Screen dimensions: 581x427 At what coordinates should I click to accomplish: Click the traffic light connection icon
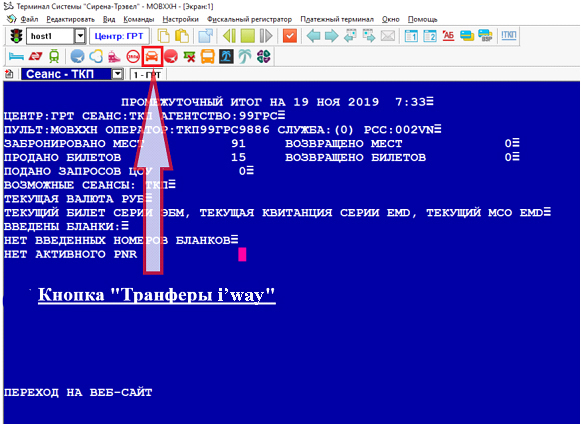coord(16,36)
